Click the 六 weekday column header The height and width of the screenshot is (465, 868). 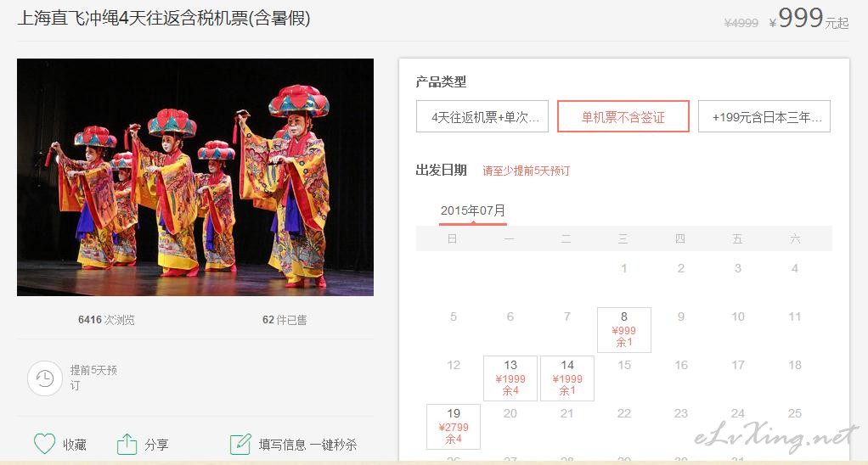pyautogui.click(x=795, y=238)
